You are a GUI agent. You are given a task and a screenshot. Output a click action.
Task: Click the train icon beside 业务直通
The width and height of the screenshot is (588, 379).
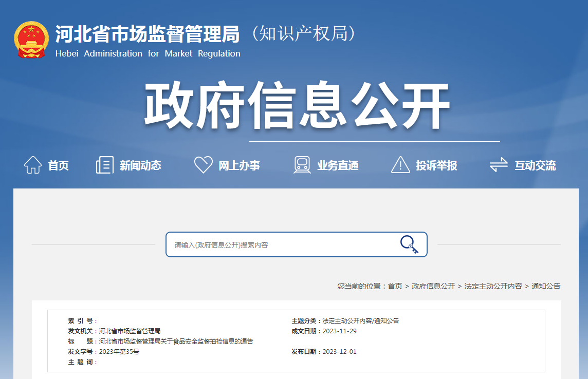(x=302, y=165)
